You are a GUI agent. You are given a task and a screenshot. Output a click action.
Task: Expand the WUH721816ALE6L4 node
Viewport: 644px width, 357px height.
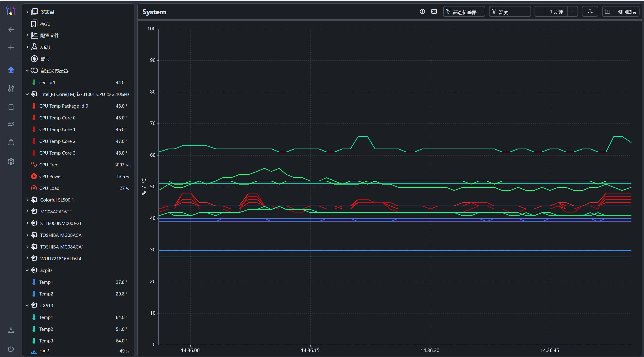pos(27,258)
